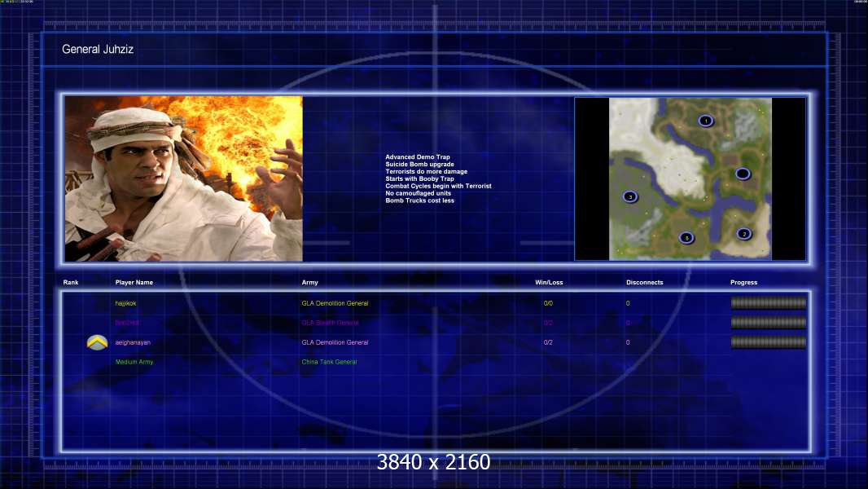Screen dimensions: 868x489
Task: Click the GLA Stealth General army entry
Action: 330,323
